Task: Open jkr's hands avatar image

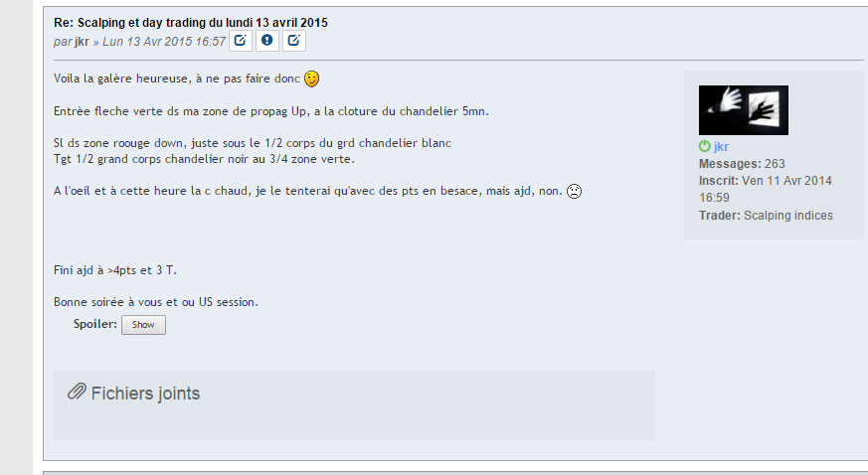Action: [x=744, y=110]
